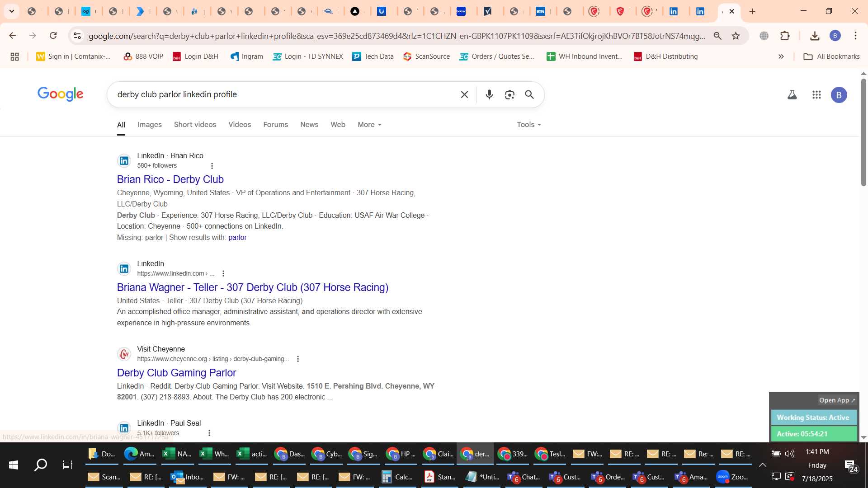Open more options for Brian Rico result
The height and width of the screenshot is (488, 868).
click(x=212, y=166)
